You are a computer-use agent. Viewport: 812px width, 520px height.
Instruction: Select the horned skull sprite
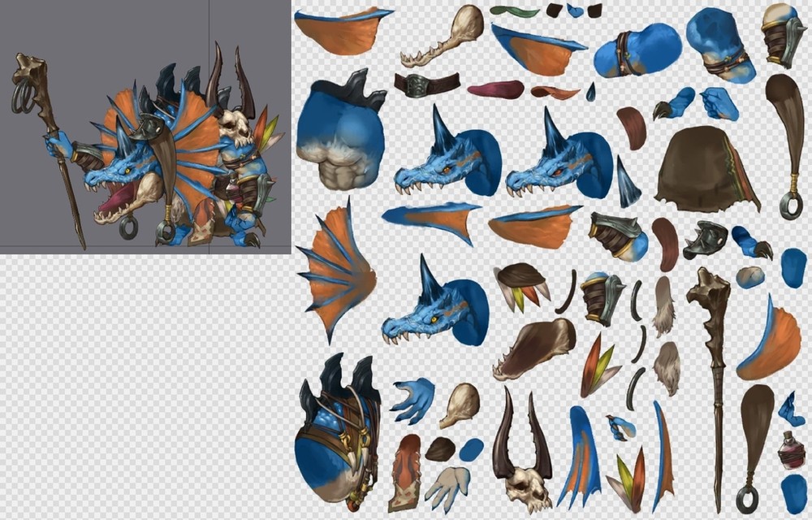[x=526, y=463]
